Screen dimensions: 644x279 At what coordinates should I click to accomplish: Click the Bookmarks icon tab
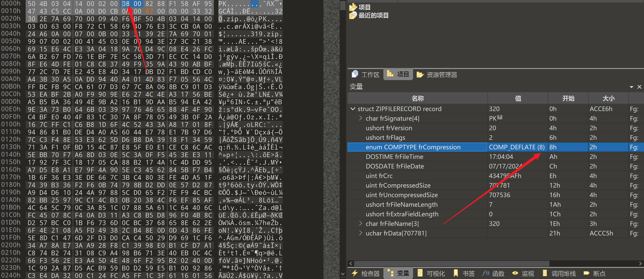click(x=456, y=273)
